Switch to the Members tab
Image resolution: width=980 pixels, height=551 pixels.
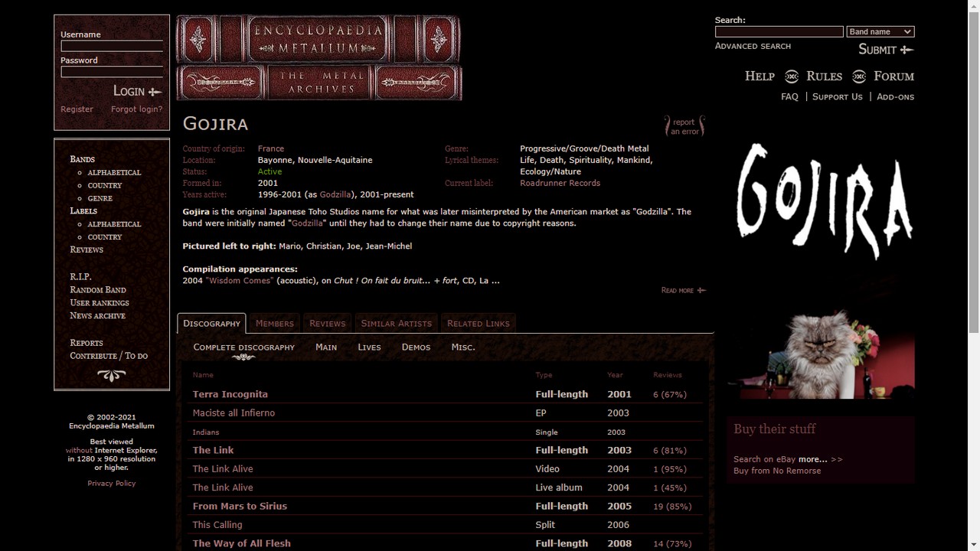click(x=275, y=324)
